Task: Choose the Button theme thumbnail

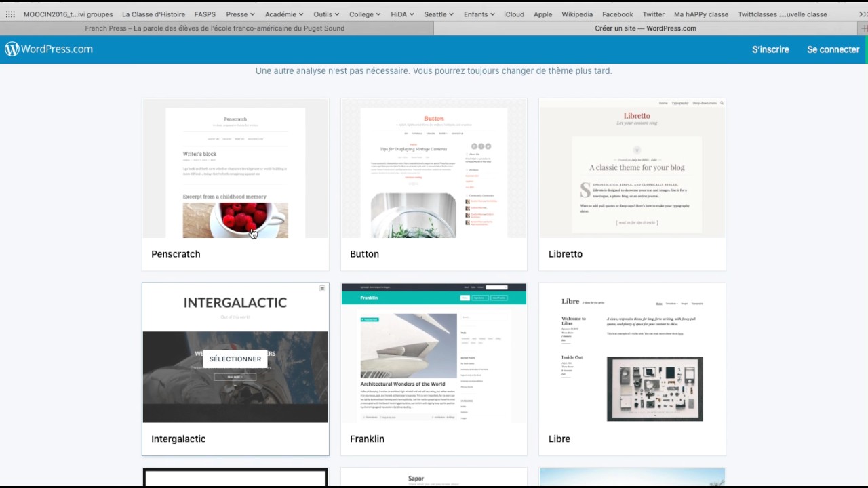Action: click(434, 168)
